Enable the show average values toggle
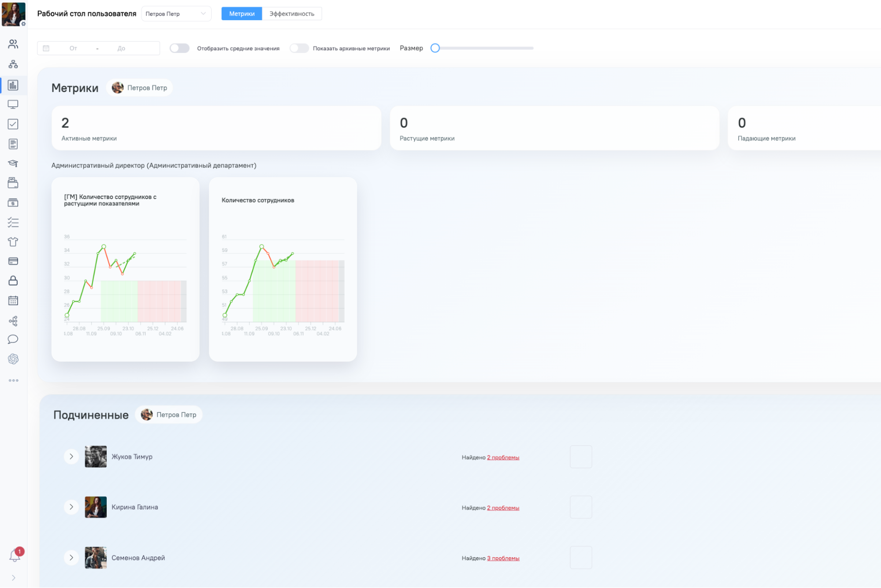This screenshot has width=881, height=588. click(x=180, y=48)
